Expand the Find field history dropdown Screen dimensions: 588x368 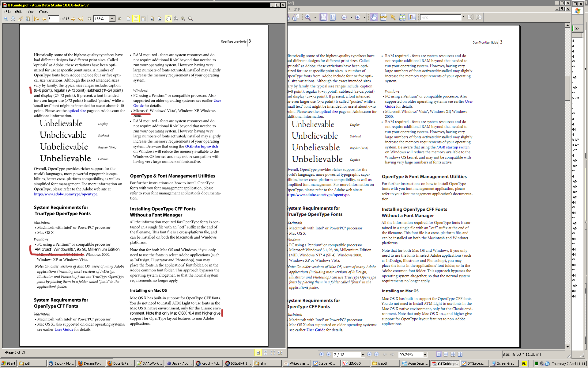[463, 17]
